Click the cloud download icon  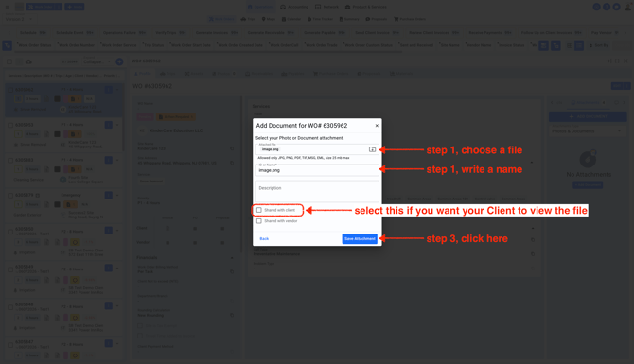tap(28, 61)
